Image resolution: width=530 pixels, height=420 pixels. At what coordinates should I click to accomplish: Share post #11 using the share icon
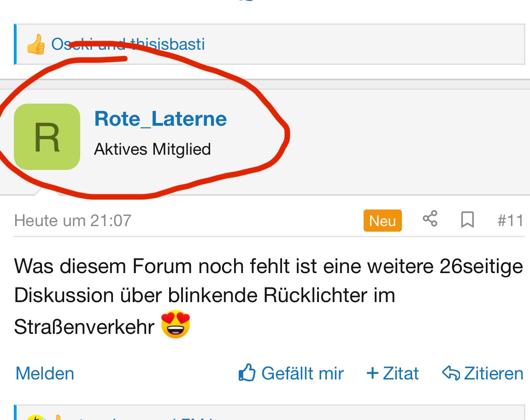click(x=430, y=219)
